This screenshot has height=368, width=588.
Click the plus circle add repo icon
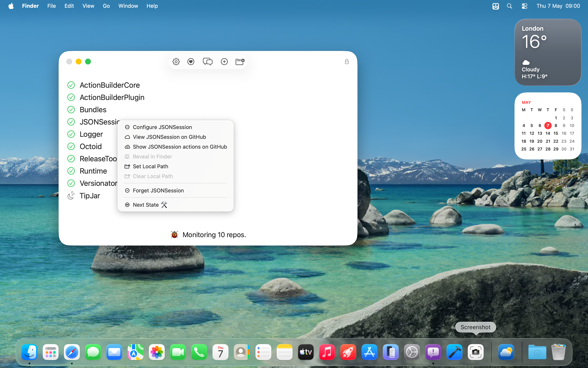click(x=224, y=62)
